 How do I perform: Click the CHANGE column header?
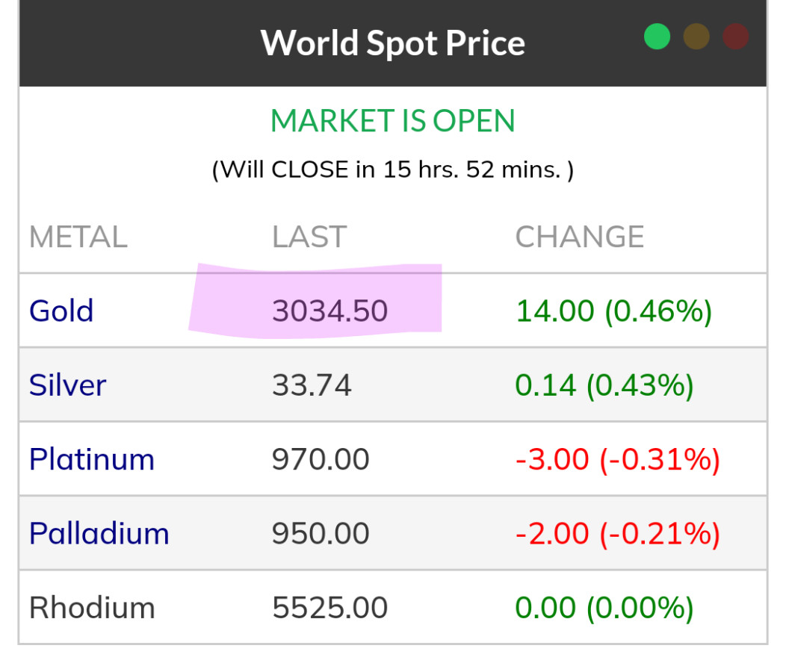579,237
